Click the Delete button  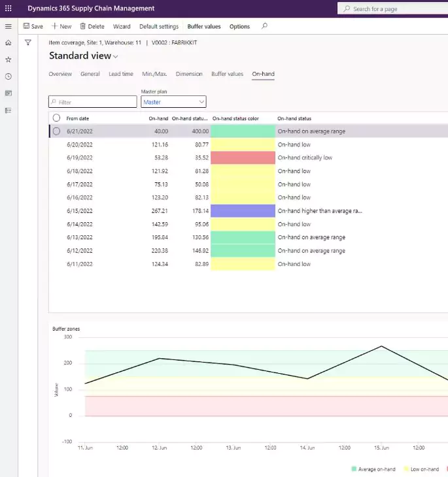pyautogui.click(x=92, y=27)
